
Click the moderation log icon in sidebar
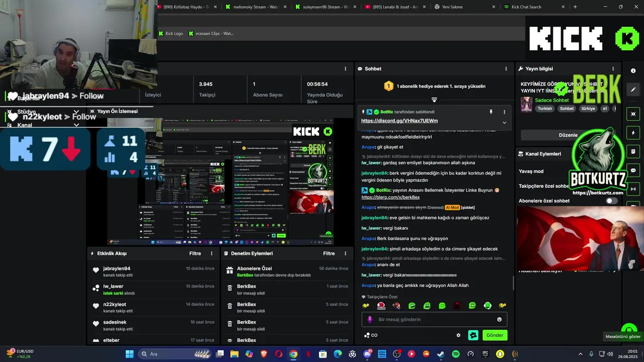coord(633,151)
